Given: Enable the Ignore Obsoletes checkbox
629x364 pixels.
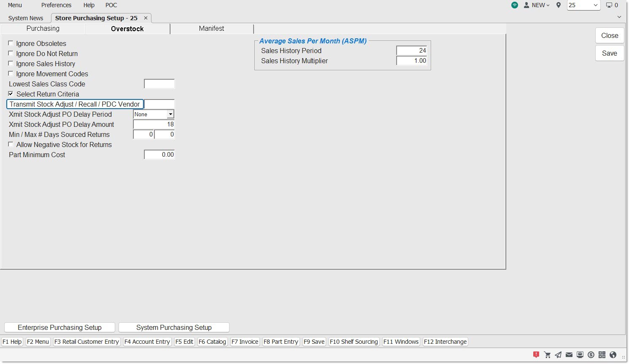Looking at the screenshot, I should (x=11, y=43).
